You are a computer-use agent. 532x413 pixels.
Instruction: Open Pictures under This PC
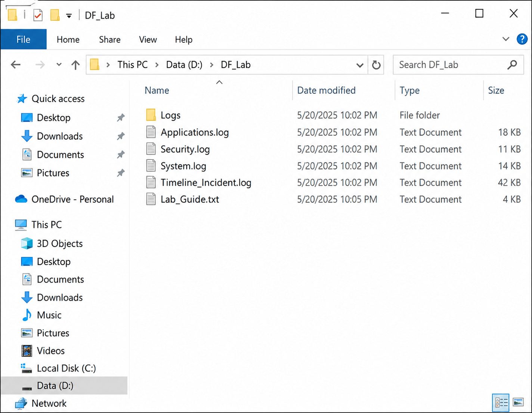tap(53, 333)
